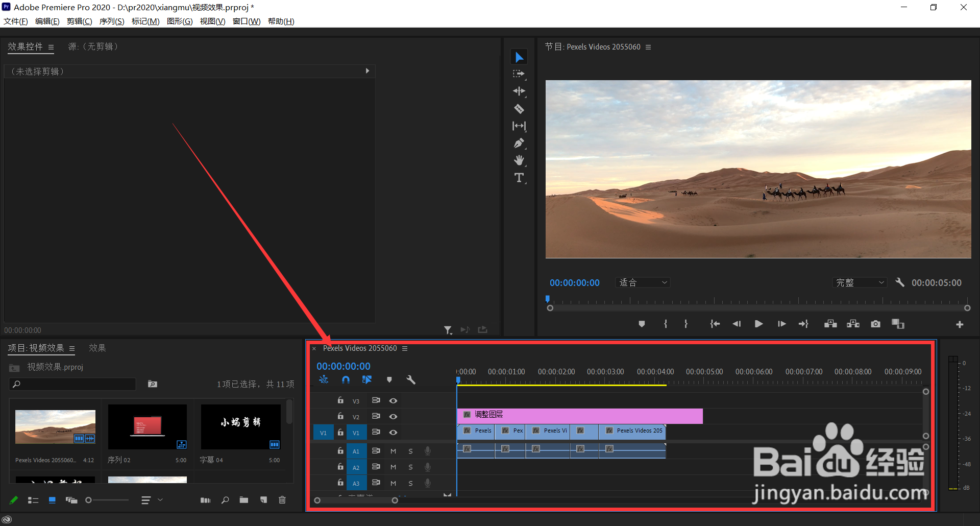
Task: Toggle linked selection in timeline
Action: (x=367, y=380)
